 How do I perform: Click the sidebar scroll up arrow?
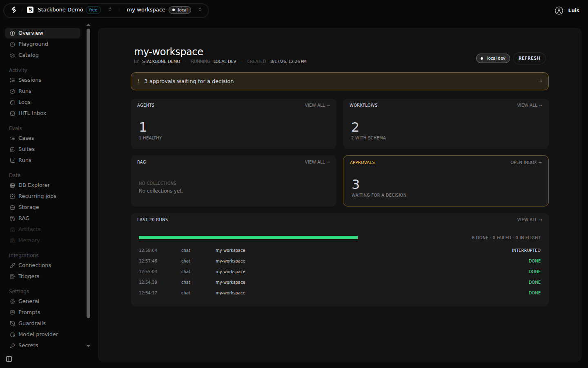point(88,25)
